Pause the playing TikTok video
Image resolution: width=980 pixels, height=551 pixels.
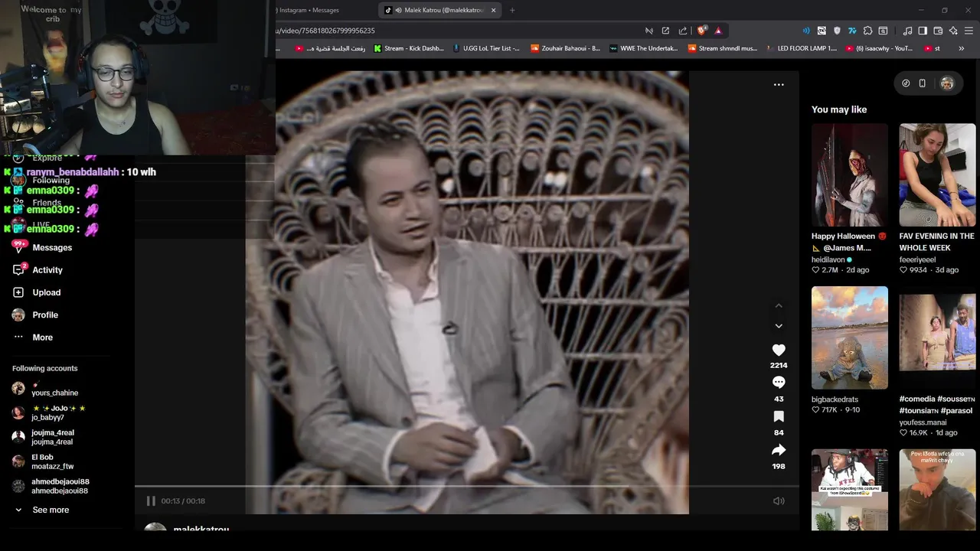[151, 500]
